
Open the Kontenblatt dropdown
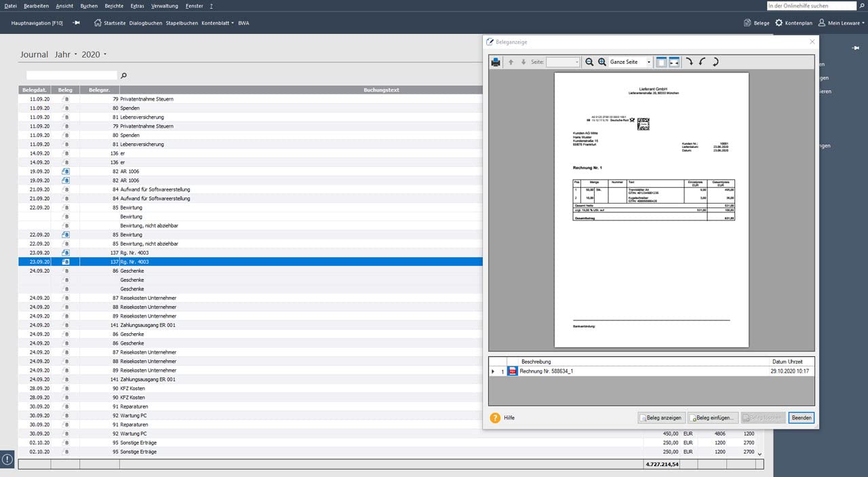218,22
